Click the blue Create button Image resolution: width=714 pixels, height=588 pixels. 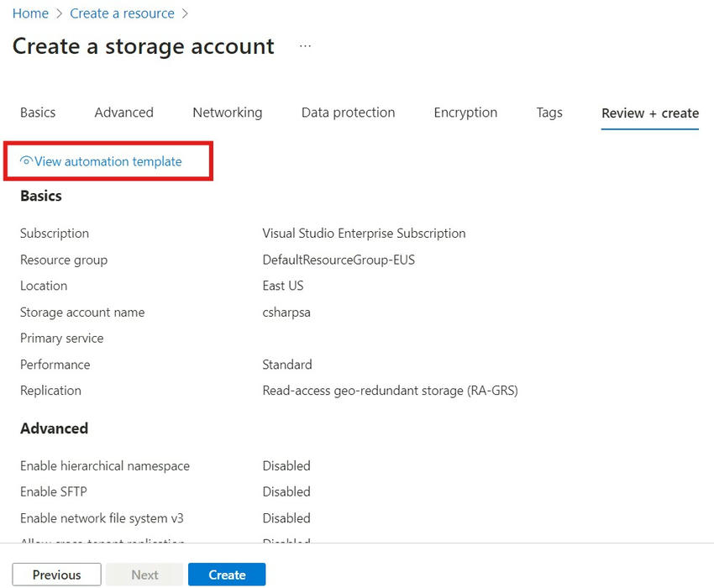coord(227,575)
